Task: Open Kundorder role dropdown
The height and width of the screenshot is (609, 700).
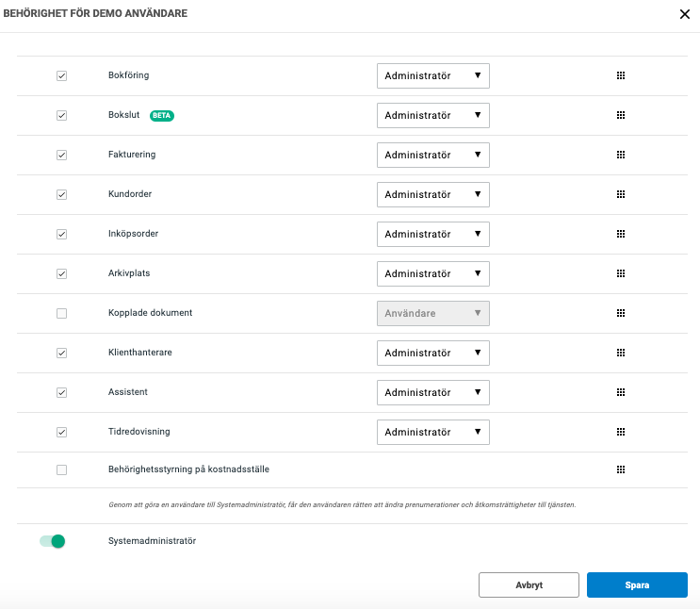Action: click(433, 194)
